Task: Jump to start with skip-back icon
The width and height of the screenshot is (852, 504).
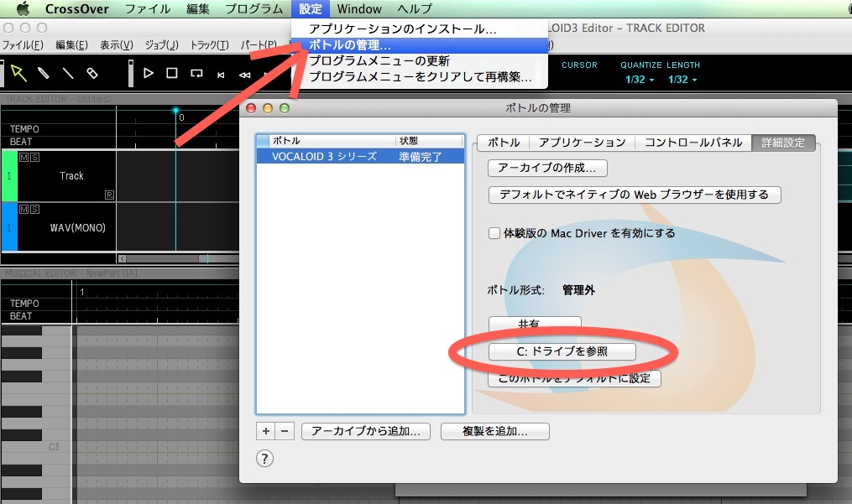Action: 221,75
